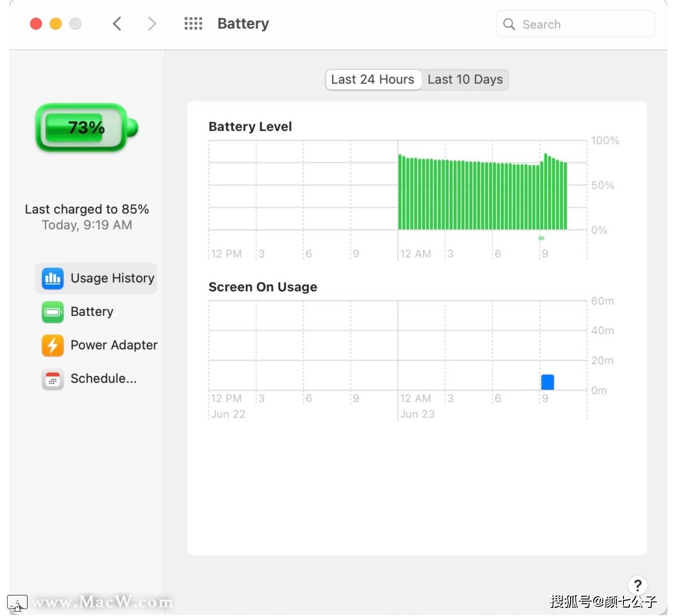
Task: Select Battery in the sidebar
Action: [x=92, y=312]
